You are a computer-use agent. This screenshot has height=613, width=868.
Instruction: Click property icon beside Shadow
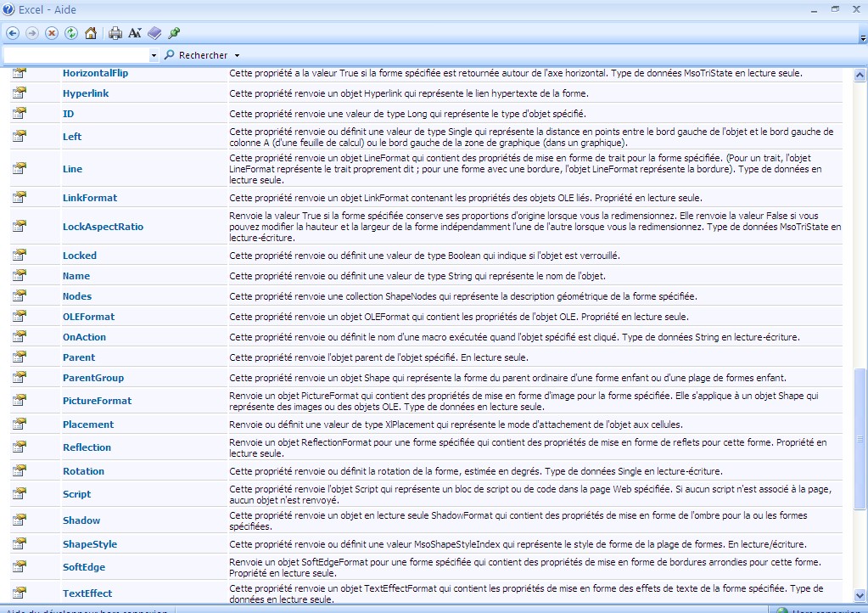pos(20,520)
